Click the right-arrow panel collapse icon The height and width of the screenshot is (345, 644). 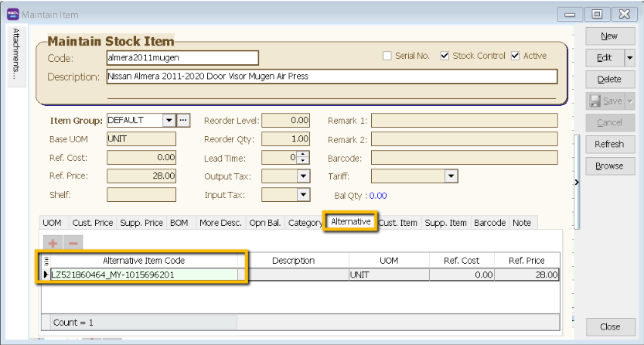click(576, 182)
